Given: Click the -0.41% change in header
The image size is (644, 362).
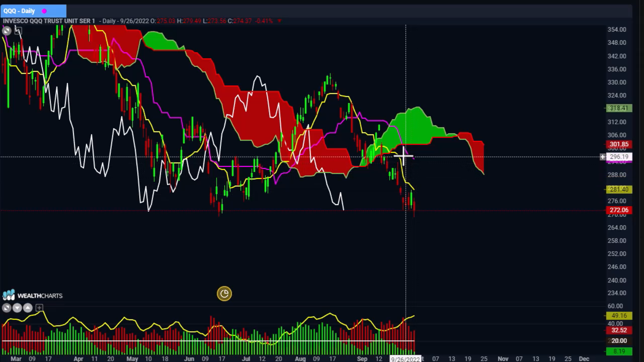Looking at the screenshot, I should click(x=264, y=21).
